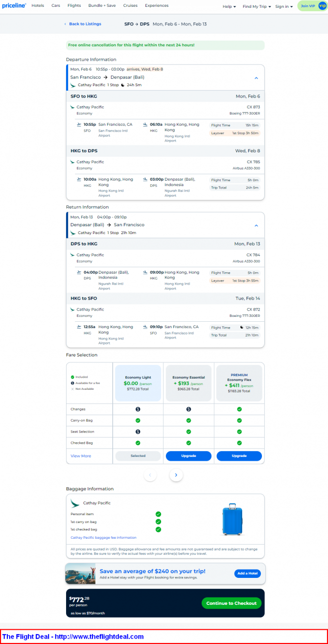The image size is (328, 644).
Task: Click the next fare arrow
Action: click(x=176, y=475)
